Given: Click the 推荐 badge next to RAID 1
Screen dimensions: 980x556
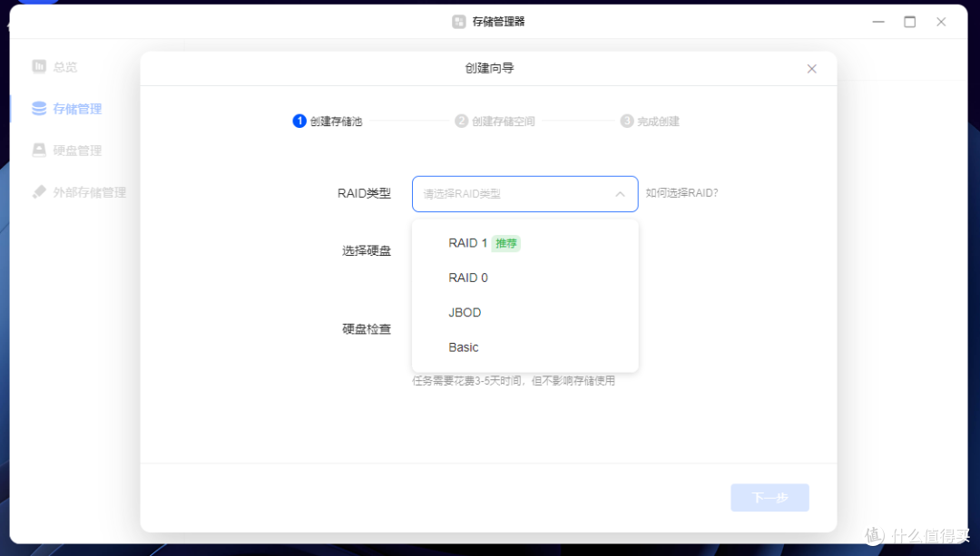Looking at the screenshot, I should [506, 243].
